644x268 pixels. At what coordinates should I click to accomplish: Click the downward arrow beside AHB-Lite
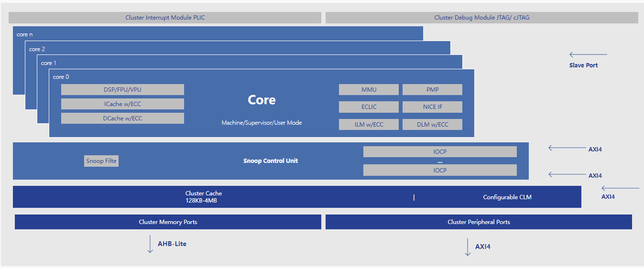point(150,244)
